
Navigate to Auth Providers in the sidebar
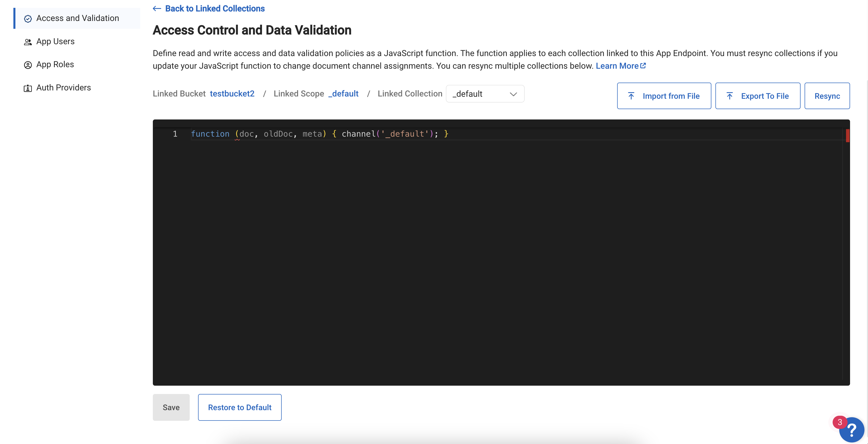click(64, 88)
